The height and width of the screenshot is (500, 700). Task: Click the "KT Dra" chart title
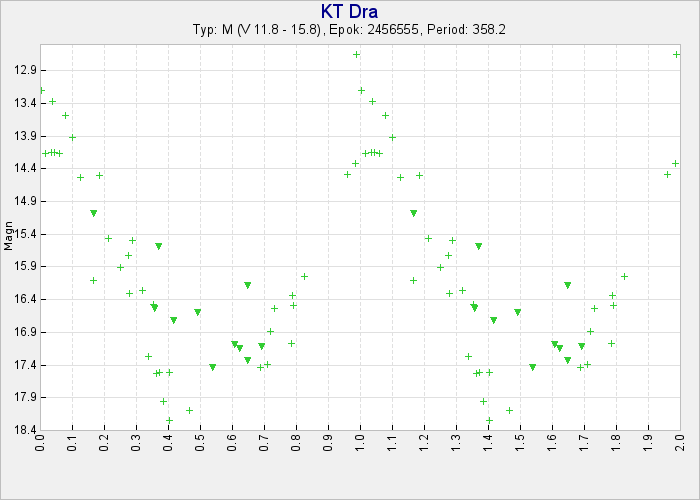click(x=350, y=12)
